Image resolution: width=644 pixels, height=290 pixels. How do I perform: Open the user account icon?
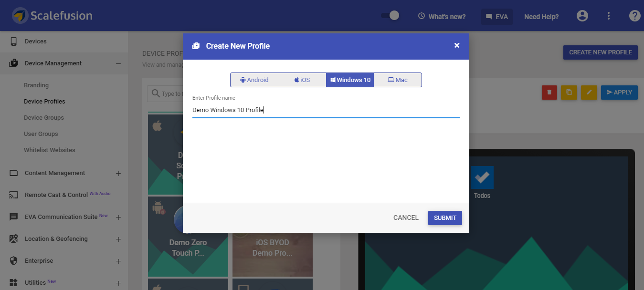(x=582, y=16)
